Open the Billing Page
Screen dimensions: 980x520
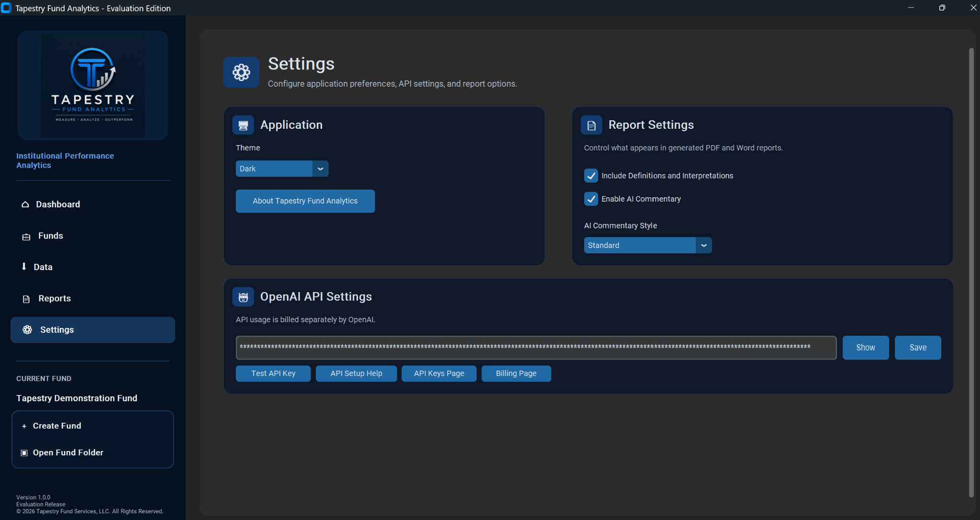point(516,373)
